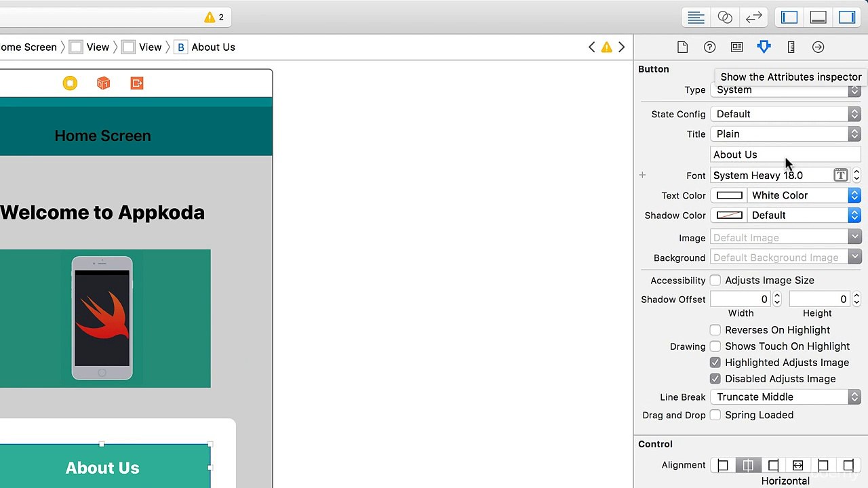Open the font picker T button

pos(840,176)
